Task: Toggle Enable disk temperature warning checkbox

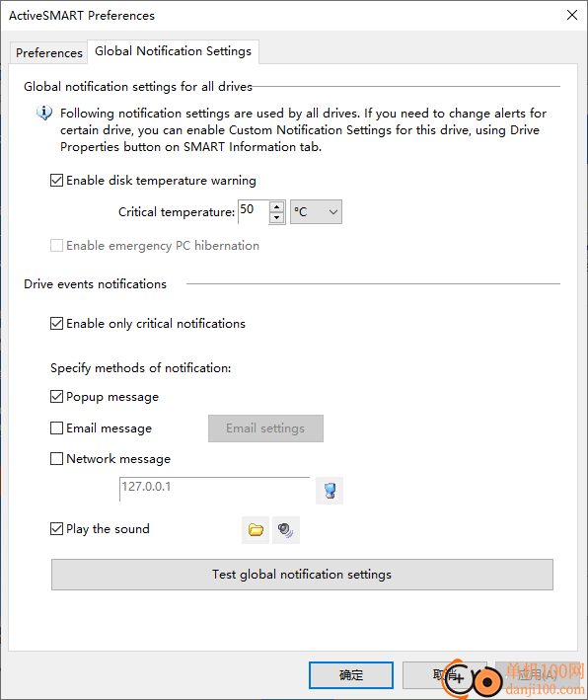Action: point(56,181)
